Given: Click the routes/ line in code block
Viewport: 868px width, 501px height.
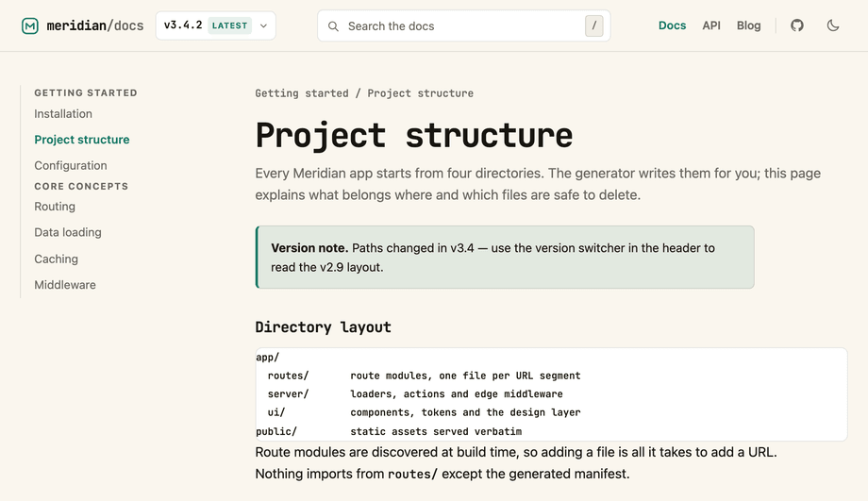Looking at the screenshot, I should tap(424, 376).
